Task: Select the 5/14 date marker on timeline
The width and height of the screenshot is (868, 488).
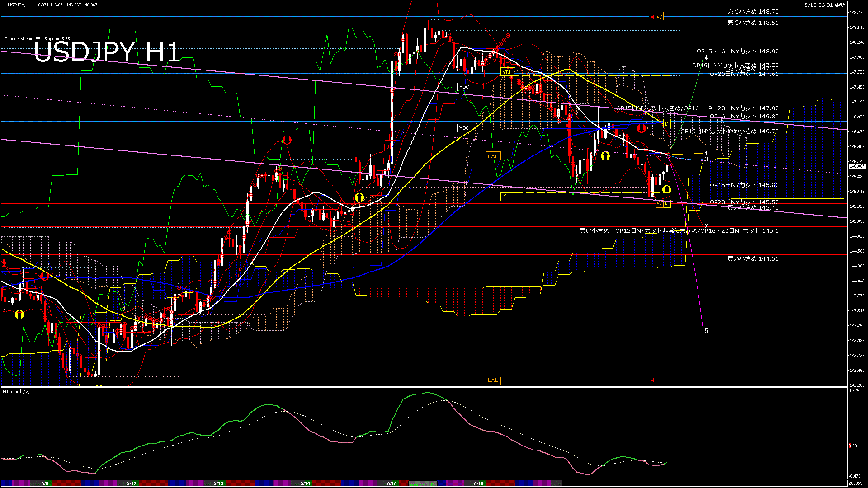Action: coord(305,483)
